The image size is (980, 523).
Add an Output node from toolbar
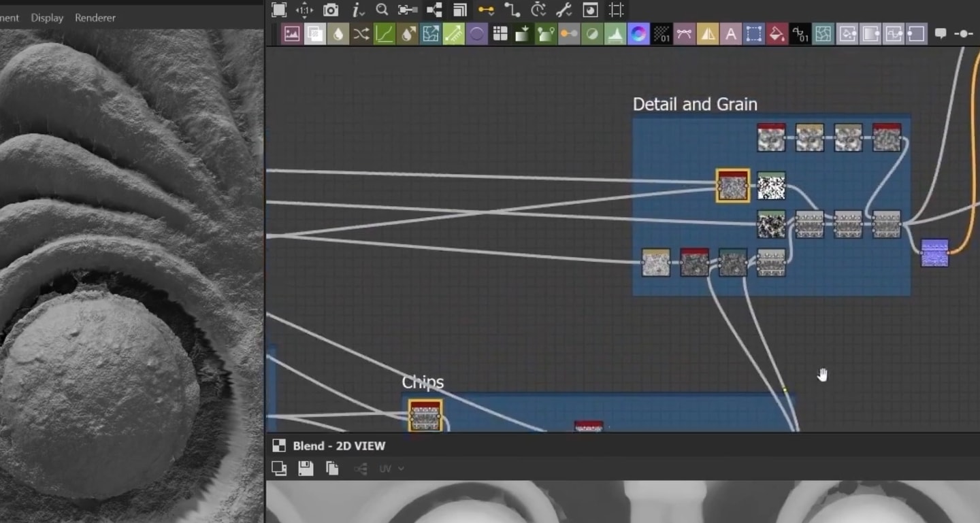(847, 34)
